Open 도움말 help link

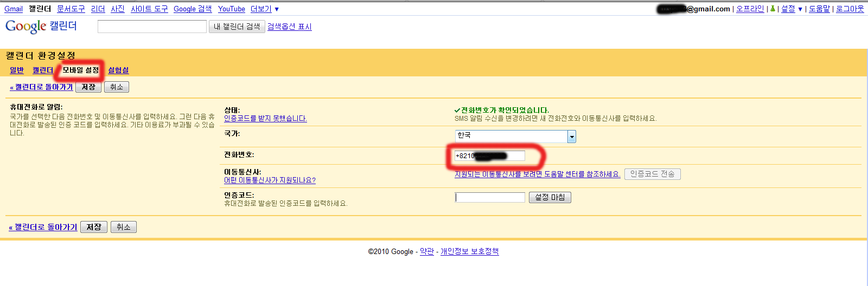click(819, 9)
